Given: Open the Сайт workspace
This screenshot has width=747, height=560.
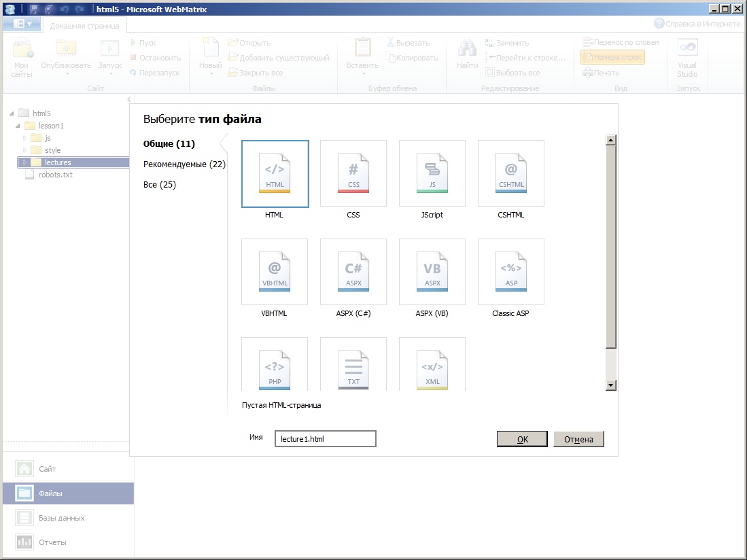Looking at the screenshot, I should (68, 469).
